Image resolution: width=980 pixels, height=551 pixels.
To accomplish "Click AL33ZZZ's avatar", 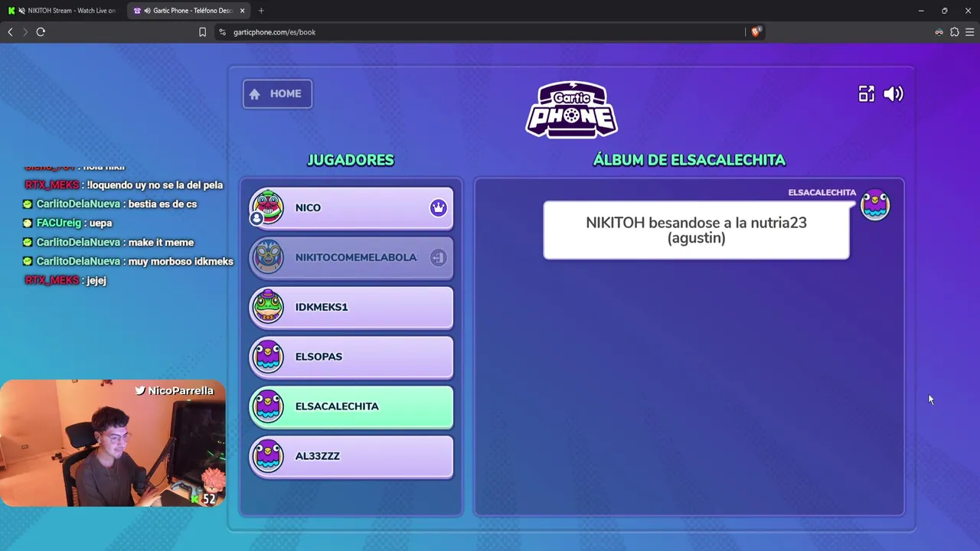I will pyautogui.click(x=267, y=456).
